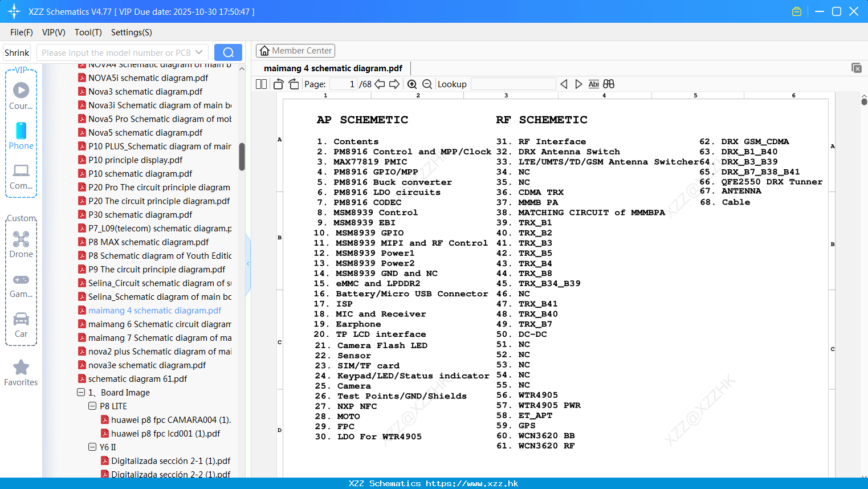
Task: Toggle the two-page view icon
Action: tap(261, 84)
